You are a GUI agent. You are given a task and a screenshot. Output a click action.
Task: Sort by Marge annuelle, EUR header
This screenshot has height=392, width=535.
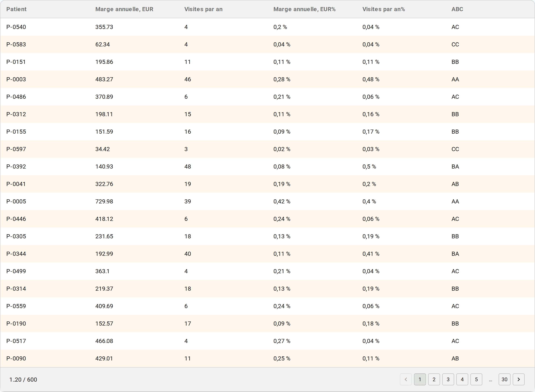124,9
